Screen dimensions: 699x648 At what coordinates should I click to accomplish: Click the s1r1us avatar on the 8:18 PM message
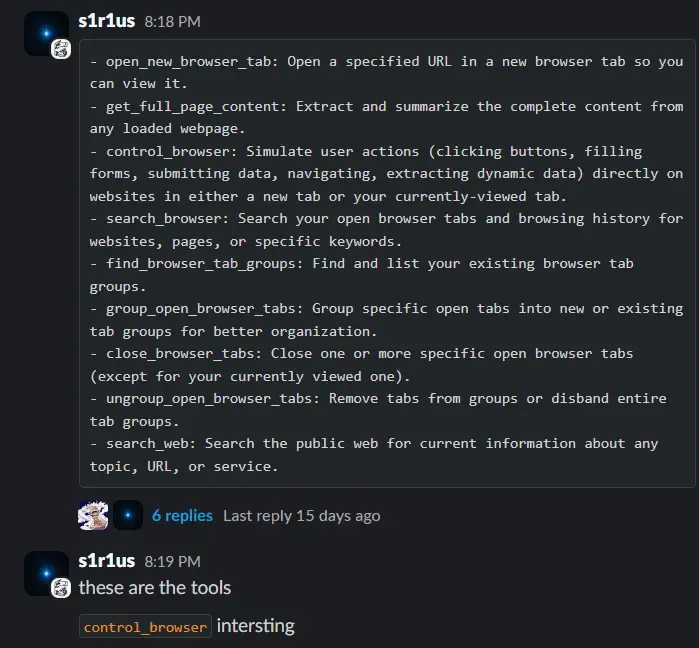[x=44, y=33]
